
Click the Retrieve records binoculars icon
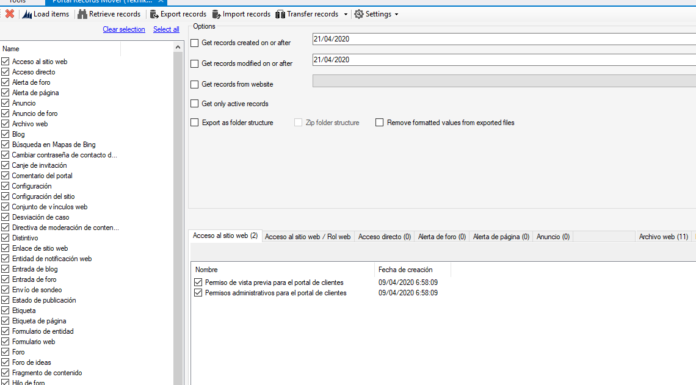82,14
